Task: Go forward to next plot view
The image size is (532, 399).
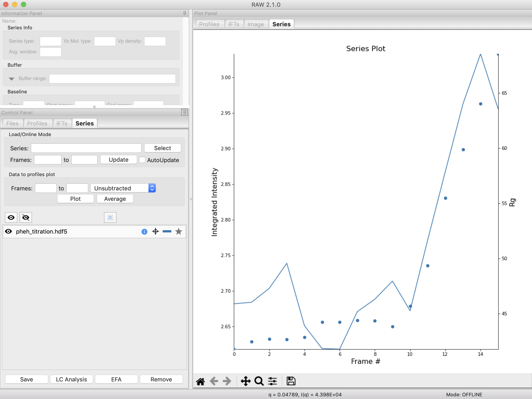Action: pyautogui.click(x=227, y=381)
